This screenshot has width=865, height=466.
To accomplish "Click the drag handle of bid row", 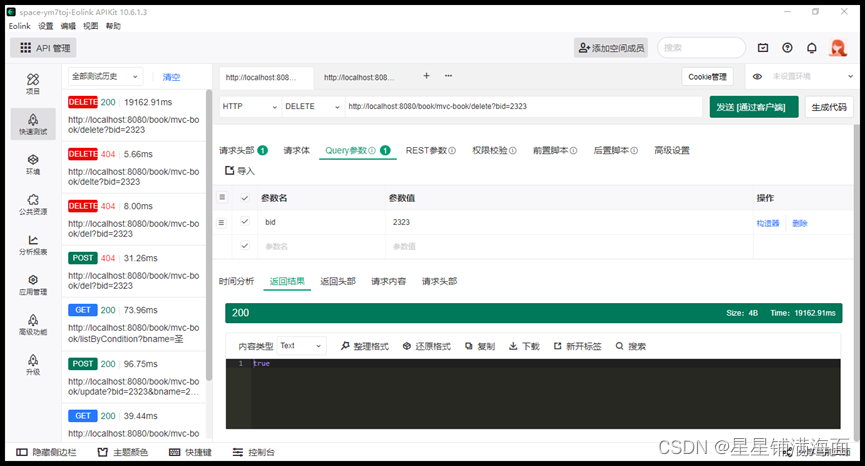I will click(x=221, y=223).
